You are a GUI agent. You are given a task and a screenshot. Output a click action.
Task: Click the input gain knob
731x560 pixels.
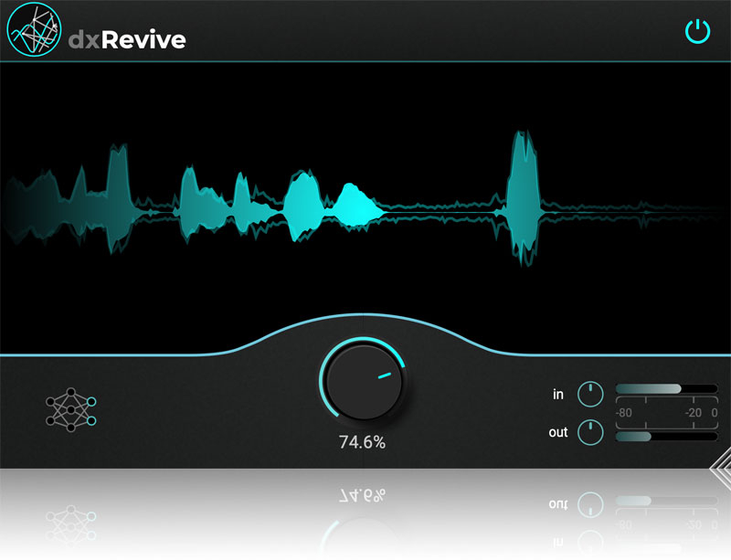point(591,395)
